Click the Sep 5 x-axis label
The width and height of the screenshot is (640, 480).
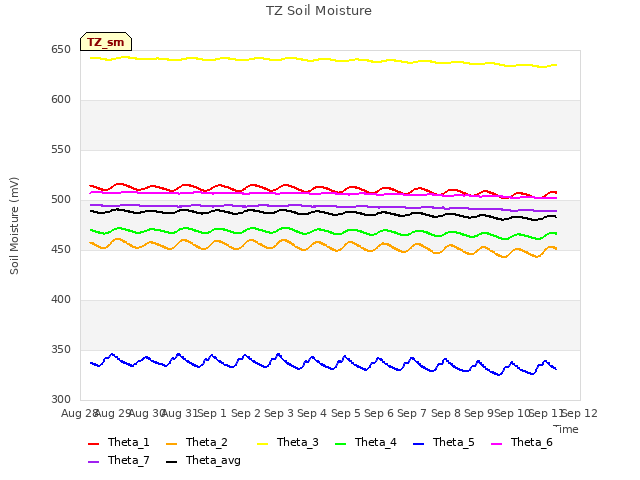pos(346,413)
